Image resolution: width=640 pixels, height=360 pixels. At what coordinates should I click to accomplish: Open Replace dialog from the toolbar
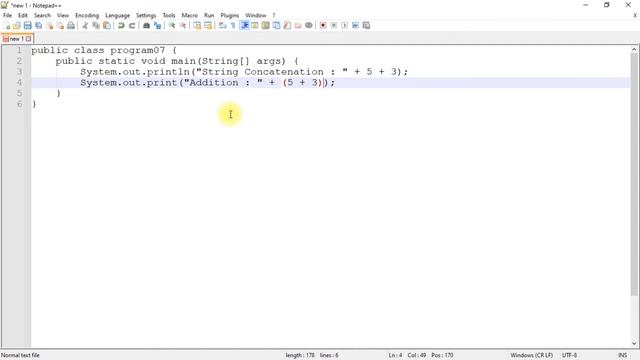(157, 26)
